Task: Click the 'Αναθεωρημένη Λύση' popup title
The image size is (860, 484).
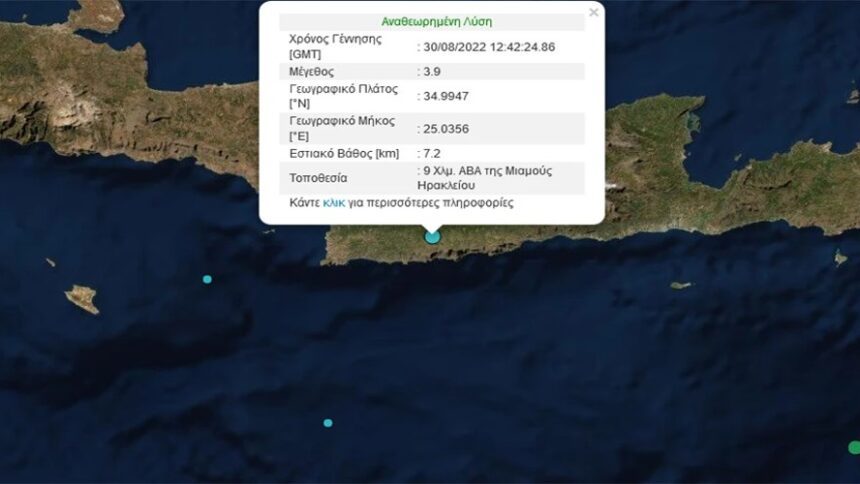Action: click(x=436, y=21)
